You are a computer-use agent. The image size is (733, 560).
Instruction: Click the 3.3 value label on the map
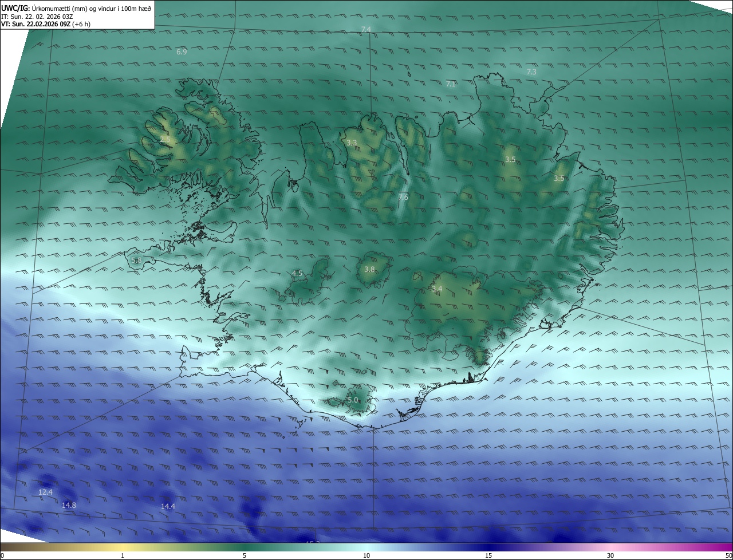352,143
